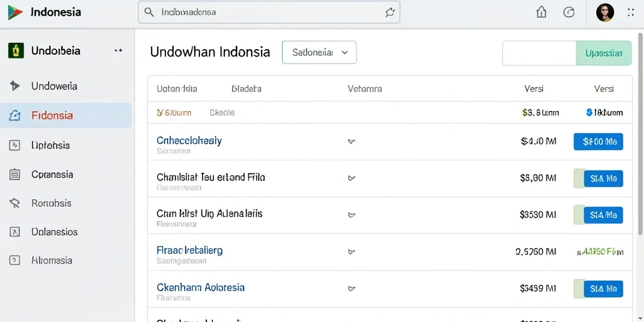Click the Undoweria sidebar icon
This screenshot has width=644, height=322.
pos(14,86)
